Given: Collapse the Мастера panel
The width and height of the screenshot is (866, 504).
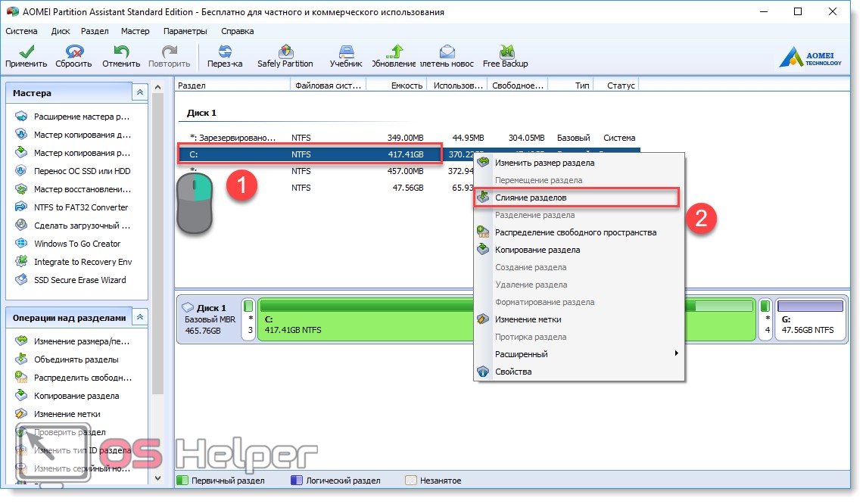Looking at the screenshot, I should [139, 92].
